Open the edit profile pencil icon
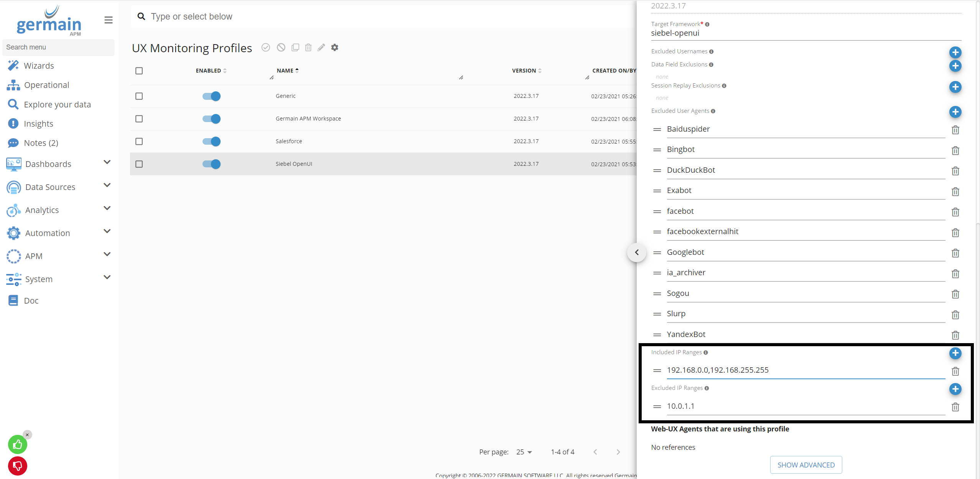Screen dimensions: 980x479 tap(321, 48)
